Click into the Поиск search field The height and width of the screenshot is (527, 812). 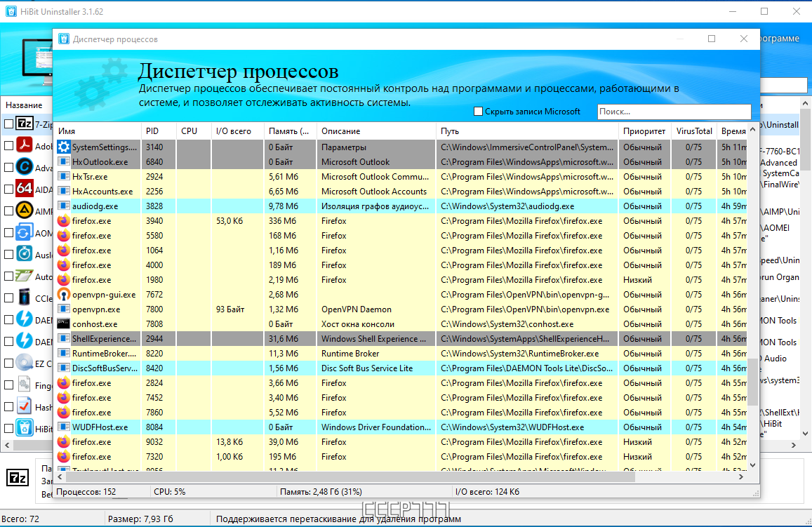674,112
